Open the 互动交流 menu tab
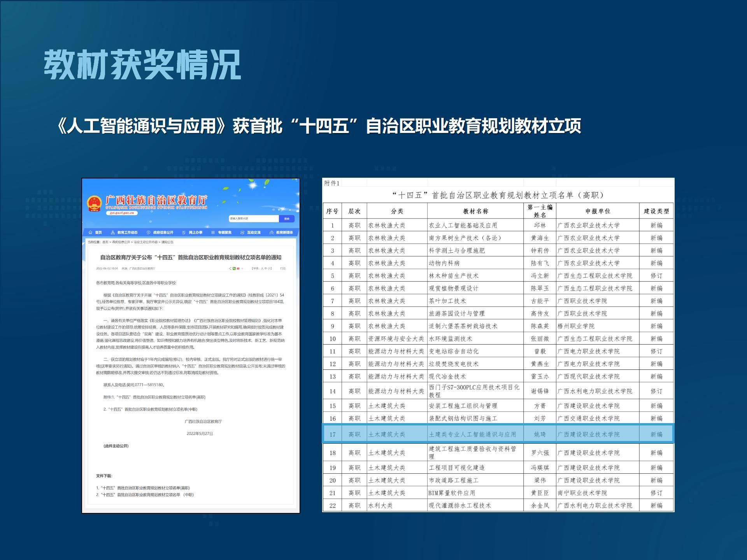Viewport: 747px width, 560px height. pyautogui.click(x=253, y=233)
